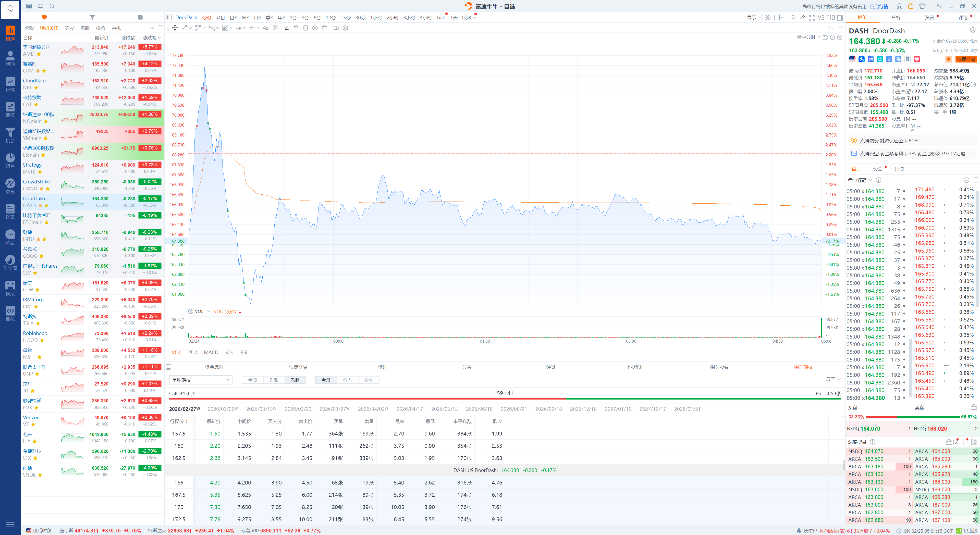The height and width of the screenshot is (535, 980).
Task: Select the 看涨 call option filter
Action: pyautogui.click(x=274, y=380)
